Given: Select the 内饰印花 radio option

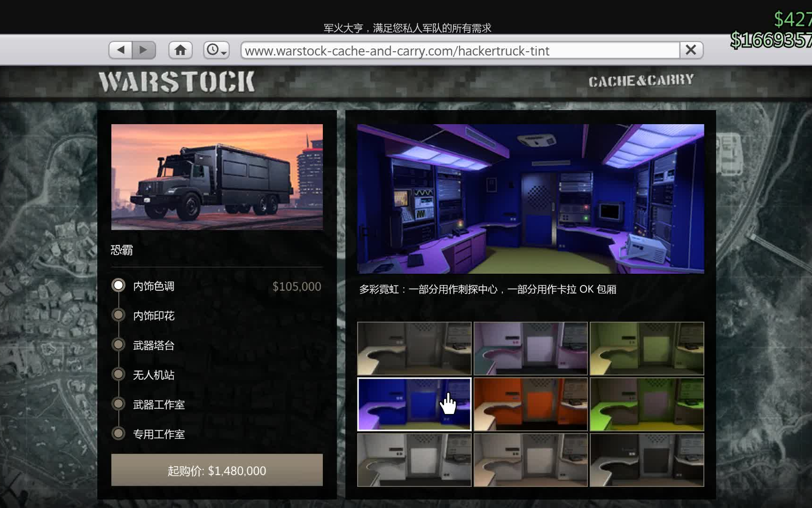Looking at the screenshot, I should click(x=118, y=315).
